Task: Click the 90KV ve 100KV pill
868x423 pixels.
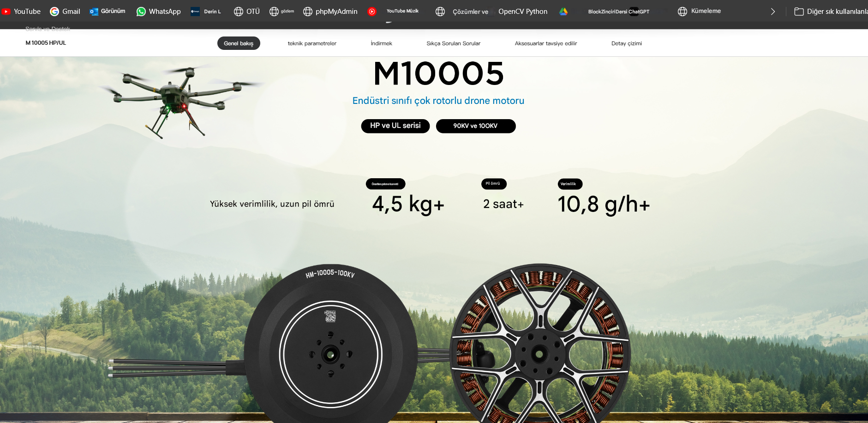Action: point(476,126)
